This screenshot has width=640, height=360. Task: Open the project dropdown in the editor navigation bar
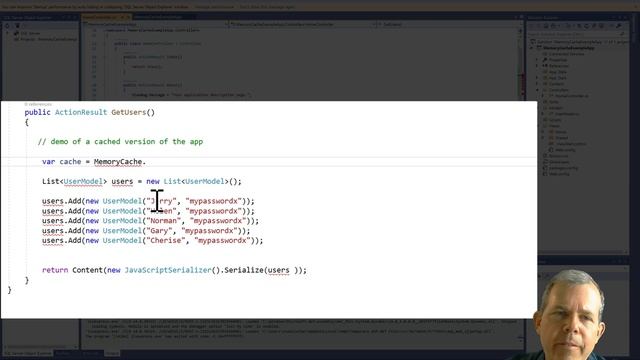pyautogui.click(x=156, y=24)
